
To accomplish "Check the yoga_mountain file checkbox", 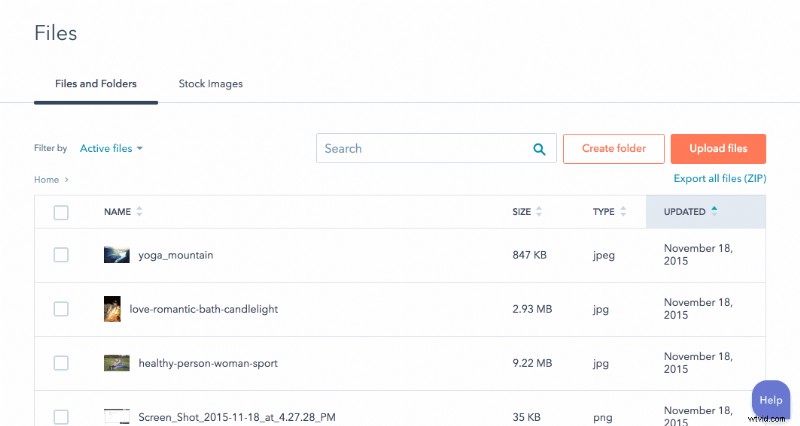I will (61, 255).
